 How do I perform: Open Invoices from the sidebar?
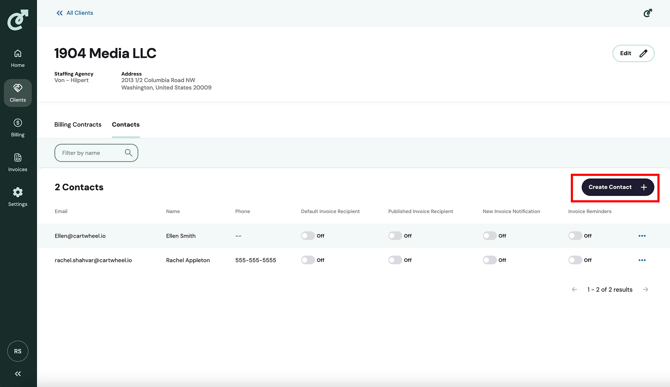pos(18,162)
